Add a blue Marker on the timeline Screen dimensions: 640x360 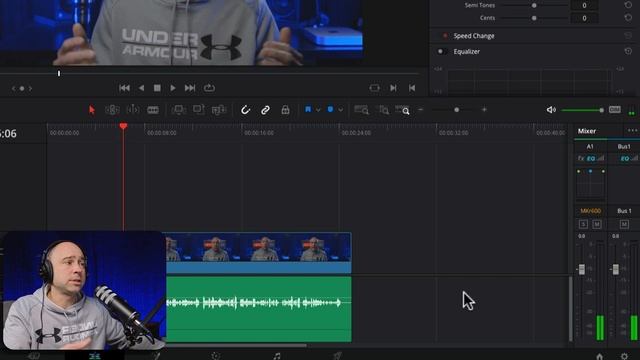pos(331,109)
